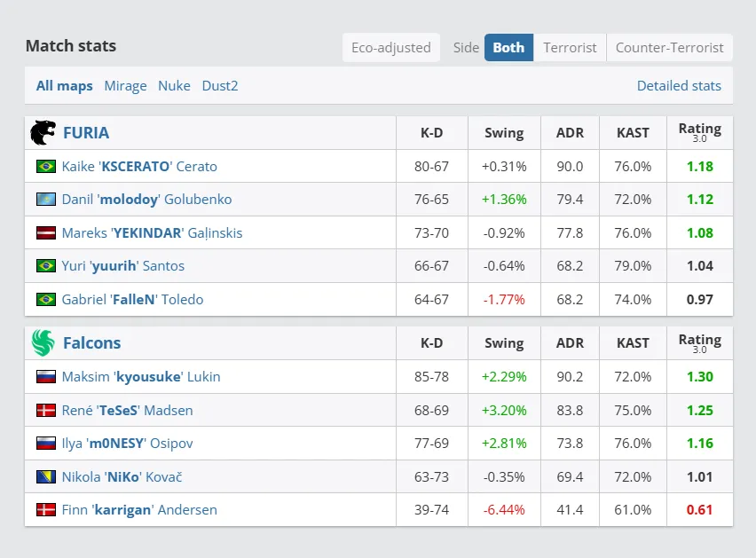
Task: Click the ADR header in Falcons table
Action: pyautogui.click(x=570, y=342)
